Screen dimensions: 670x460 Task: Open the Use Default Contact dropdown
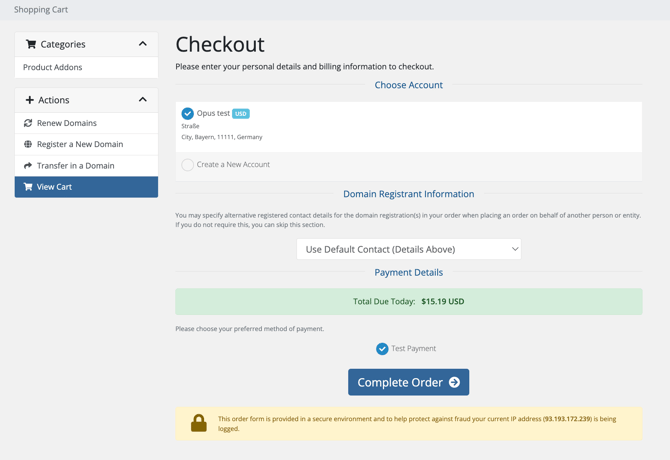click(408, 249)
